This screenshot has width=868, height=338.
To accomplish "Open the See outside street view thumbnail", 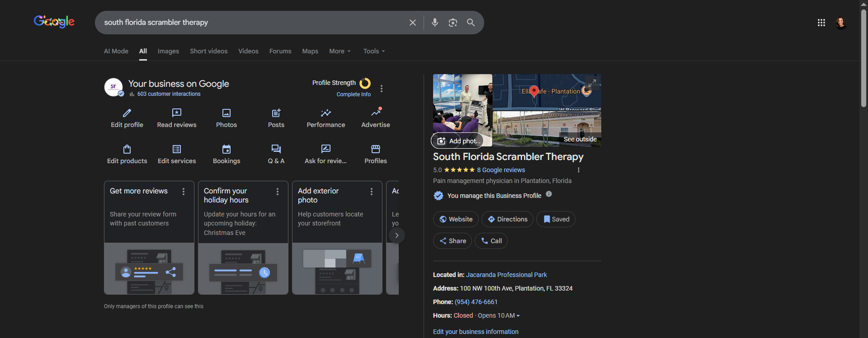I will pos(547,129).
